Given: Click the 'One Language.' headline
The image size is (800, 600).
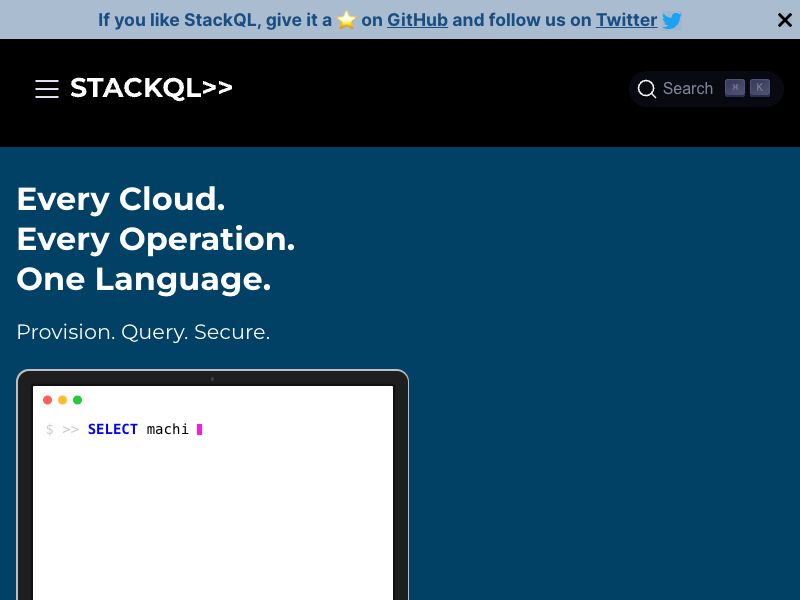Looking at the screenshot, I should (144, 280).
